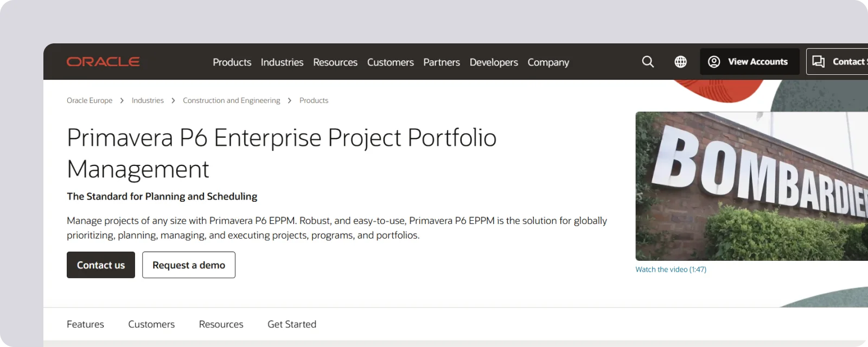Open Contact Sales via the chat icon
The width and height of the screenshot is (868, 347).
pyautogui.click(x=818, y=61)
